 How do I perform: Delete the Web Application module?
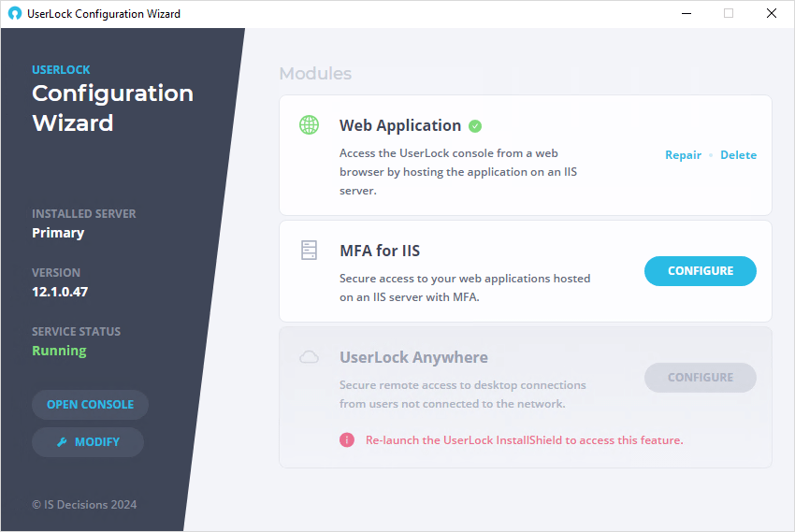pyautogui.click(x=738, y=155)
